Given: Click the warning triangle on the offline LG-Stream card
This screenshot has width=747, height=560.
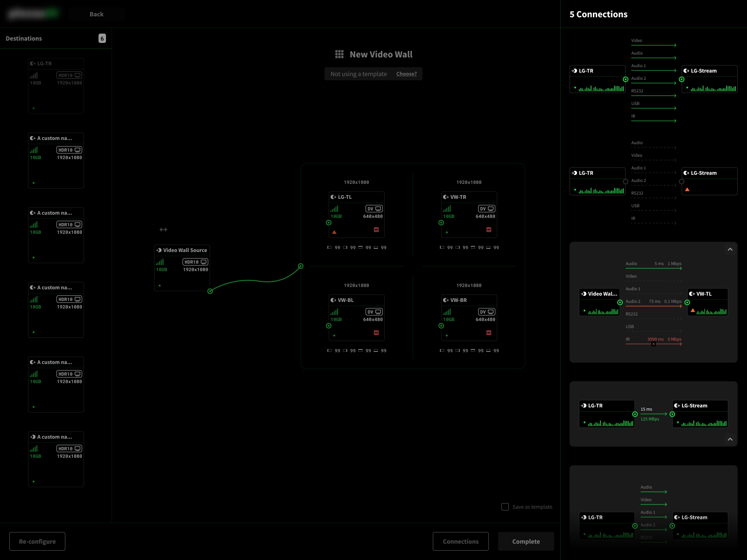Looking at the screenshot, I should (687, 189).
